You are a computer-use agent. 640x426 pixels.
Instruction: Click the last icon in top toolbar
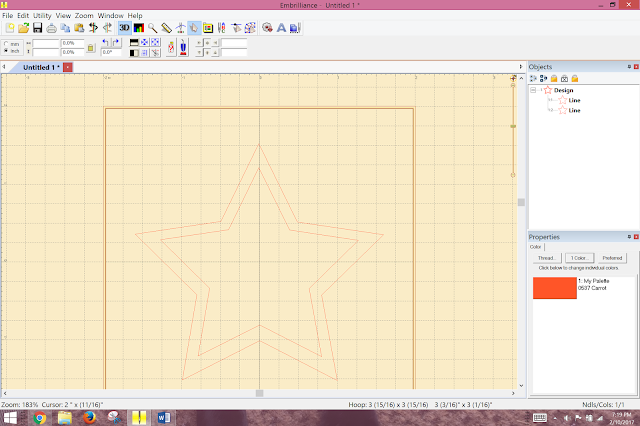(x=295, y=28)
